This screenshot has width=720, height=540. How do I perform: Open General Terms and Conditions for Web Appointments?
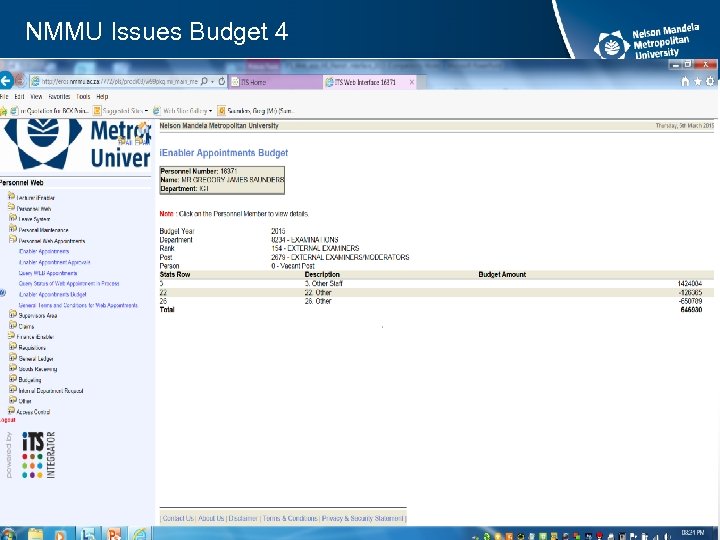78,305
